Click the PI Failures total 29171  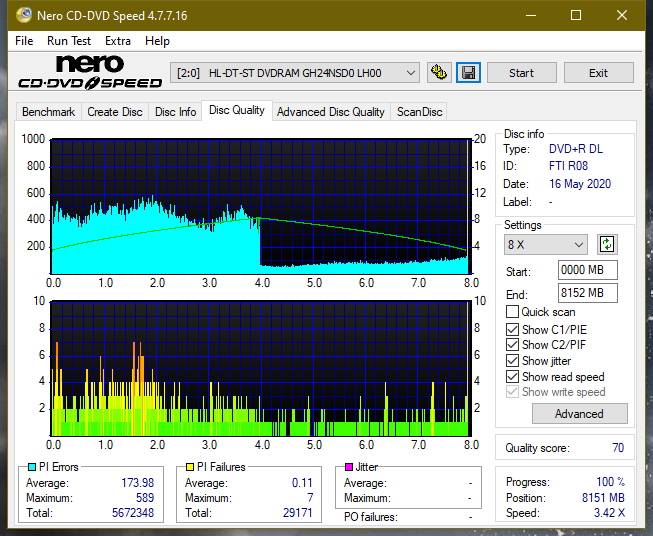click(297, 513)
